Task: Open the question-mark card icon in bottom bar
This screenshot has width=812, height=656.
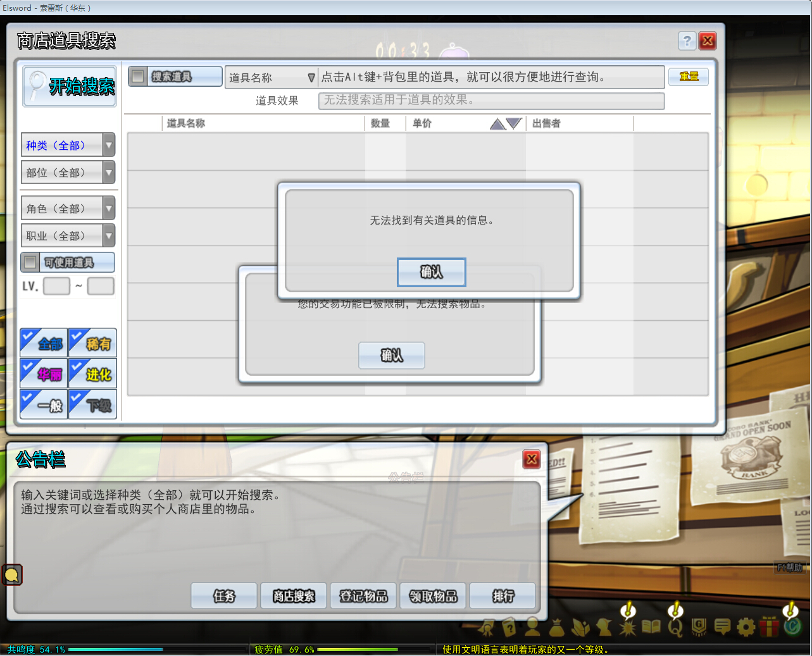Action: [x=509, y=626]
